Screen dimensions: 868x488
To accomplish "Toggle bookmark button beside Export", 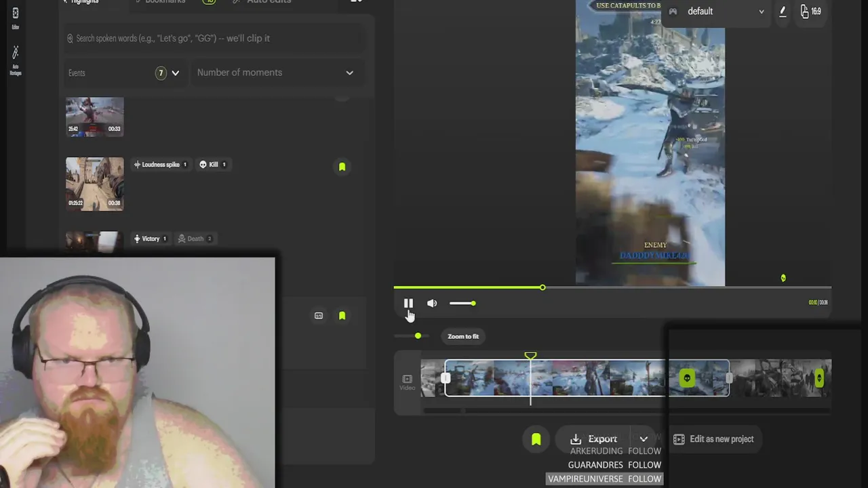I will 536,439.
